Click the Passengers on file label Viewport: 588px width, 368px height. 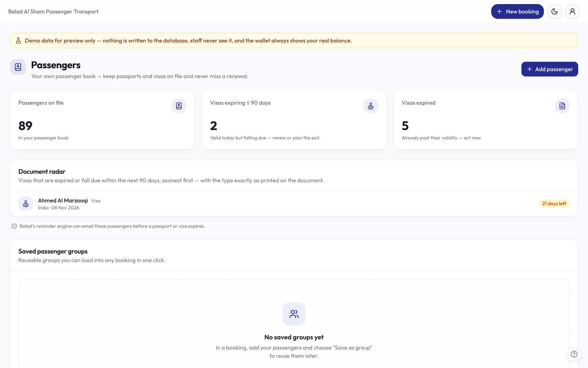coord(41,103)
